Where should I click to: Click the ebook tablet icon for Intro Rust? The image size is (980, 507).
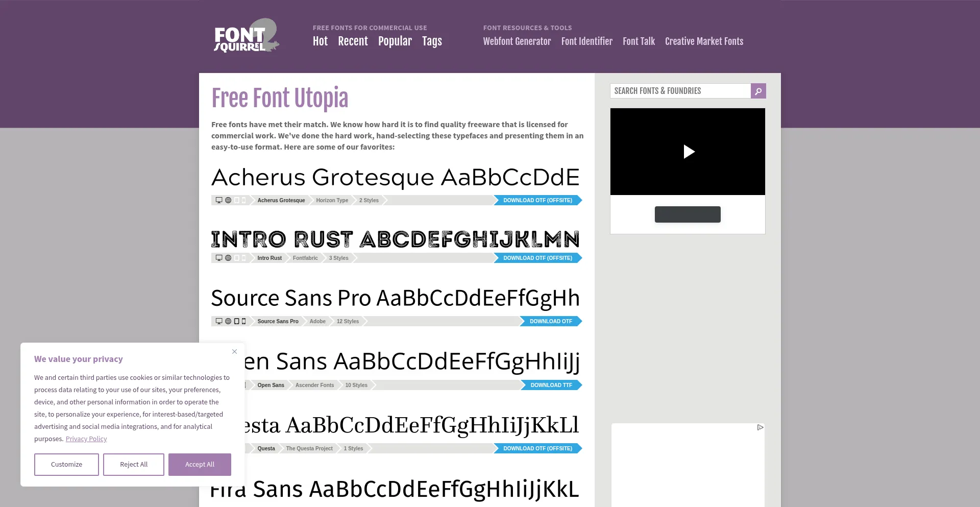point(237,258)
